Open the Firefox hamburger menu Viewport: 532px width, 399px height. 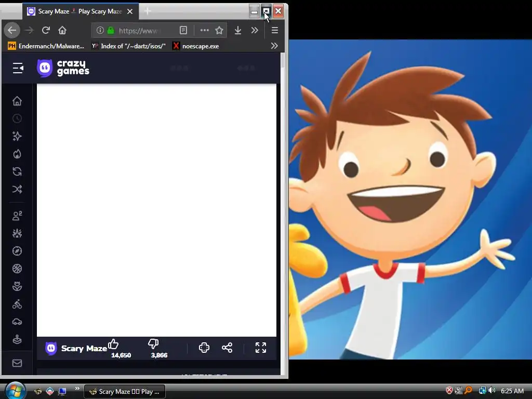tap(275, 30)
